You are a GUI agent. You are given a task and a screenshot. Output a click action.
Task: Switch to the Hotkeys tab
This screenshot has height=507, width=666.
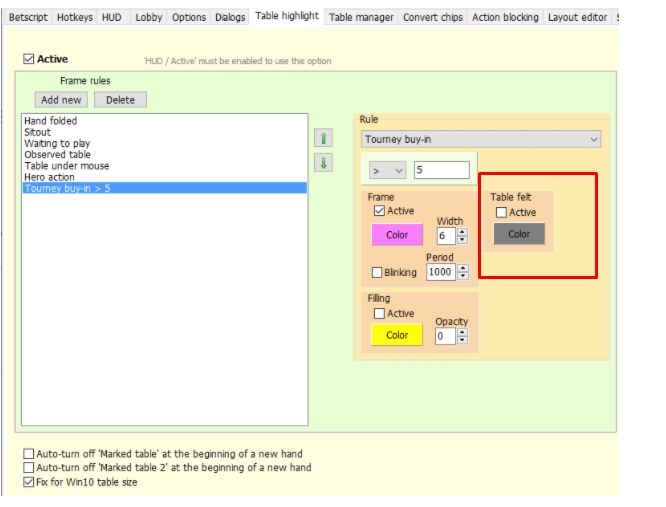click(x=75, y=17)
